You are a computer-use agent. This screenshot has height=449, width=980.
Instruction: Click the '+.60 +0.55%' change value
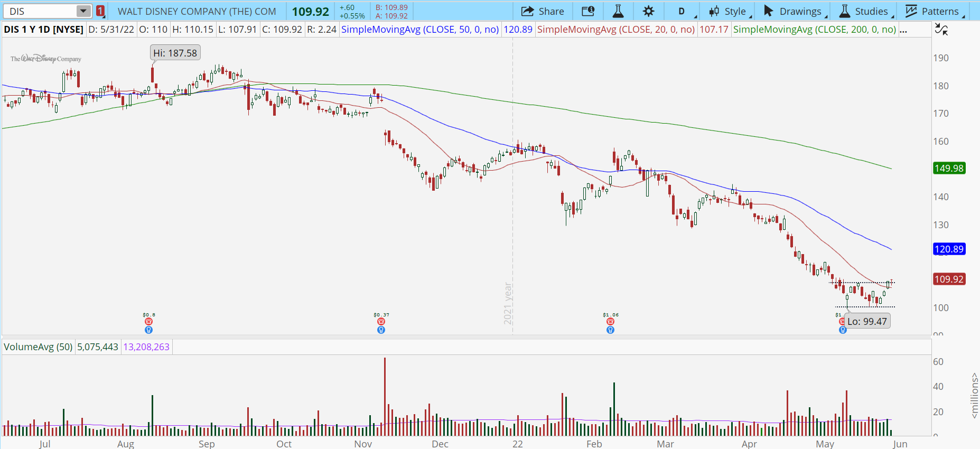pos(352,12)
